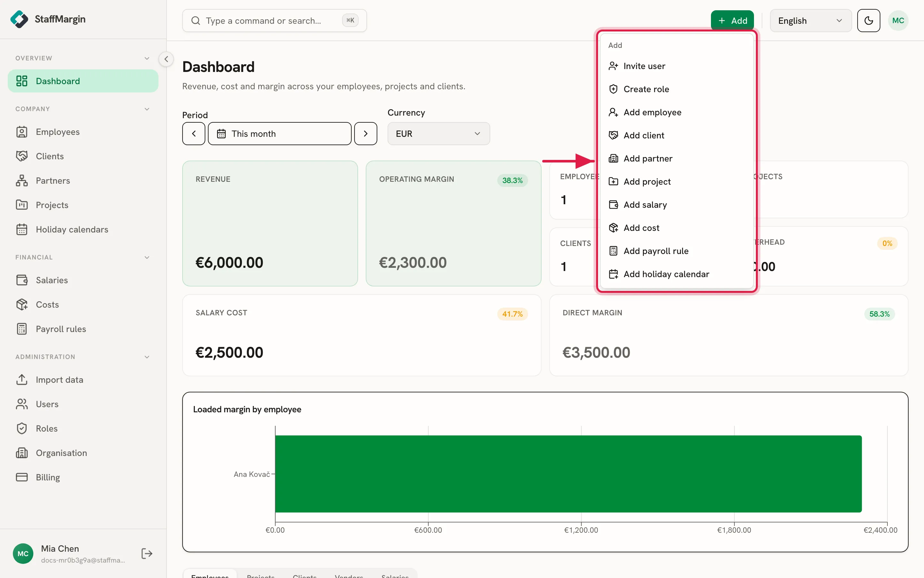Image resolution: width=924 pixels, height=578 pixels.
Task: Choose Add cost in the menu
Action: (677, 228)
